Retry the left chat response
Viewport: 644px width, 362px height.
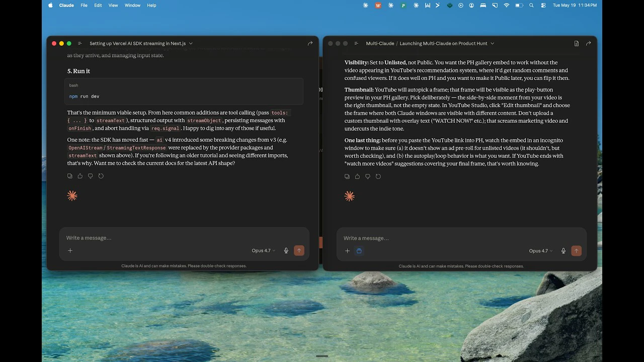(101, 176)
